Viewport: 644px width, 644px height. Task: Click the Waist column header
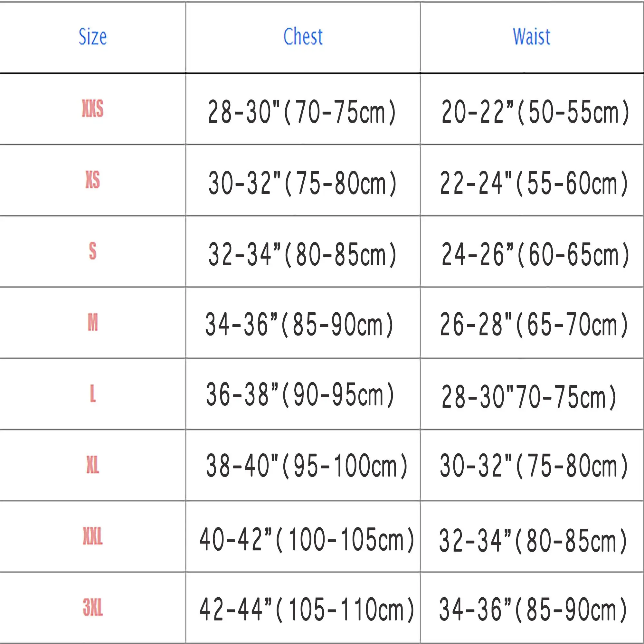click(531, 36)
